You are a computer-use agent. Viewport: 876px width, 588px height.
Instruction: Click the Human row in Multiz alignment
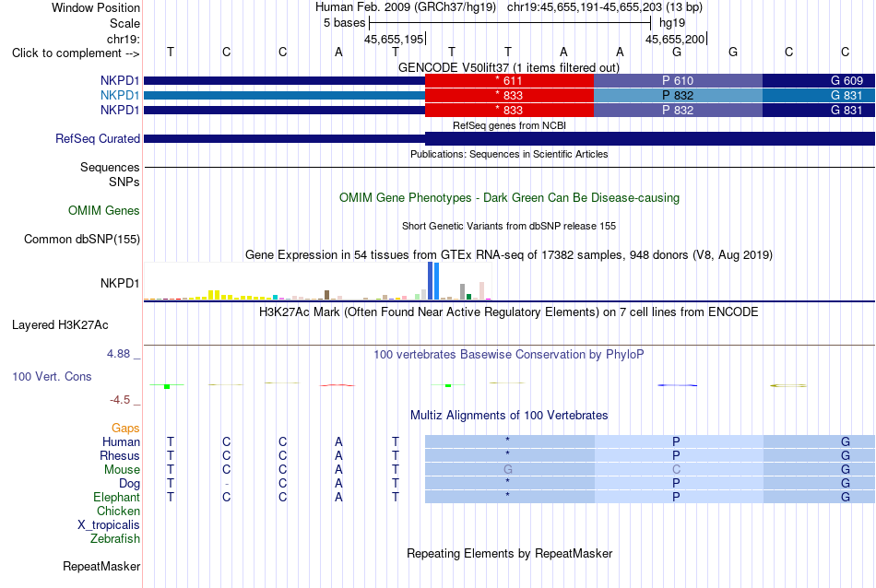[509, 441]
